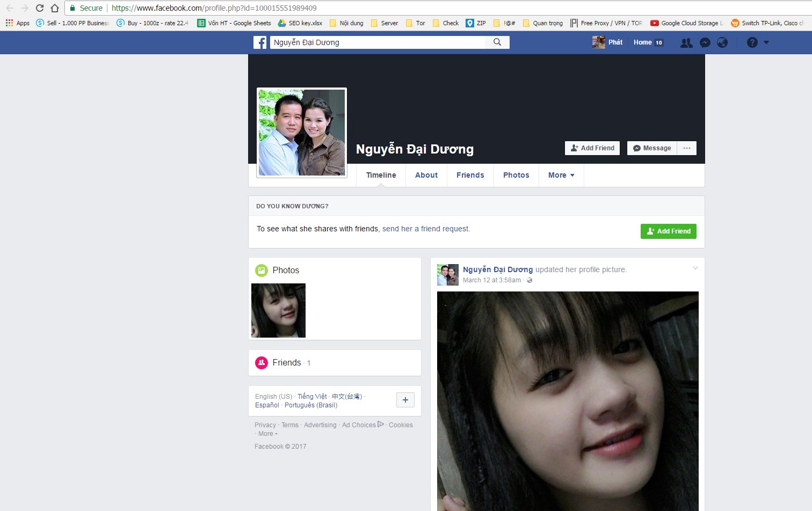
Task: Open the Apps bookmarks shortcut
Action: point(18,23)
